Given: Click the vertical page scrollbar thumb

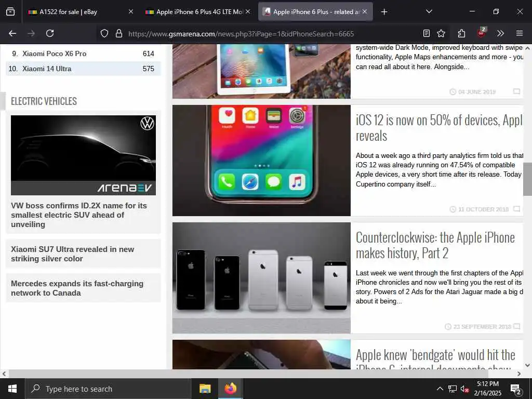Looking at the screenshot, I should 528,179.
